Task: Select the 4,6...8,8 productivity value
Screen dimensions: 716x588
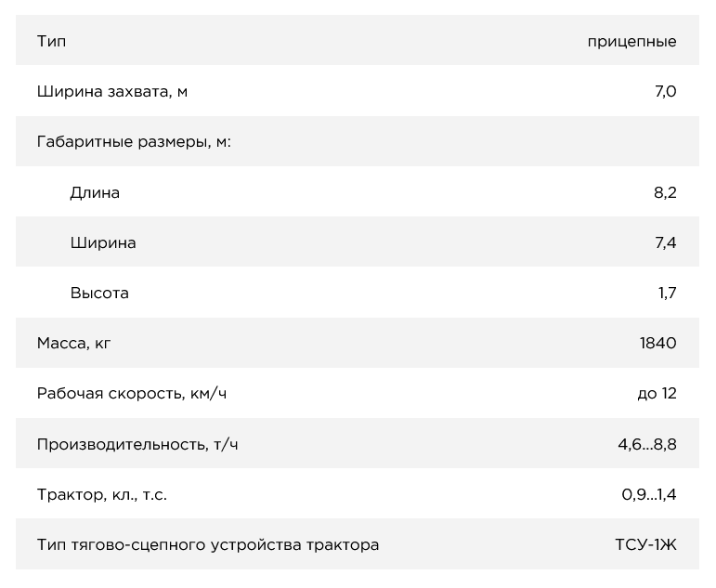Action: click(647, 444)
